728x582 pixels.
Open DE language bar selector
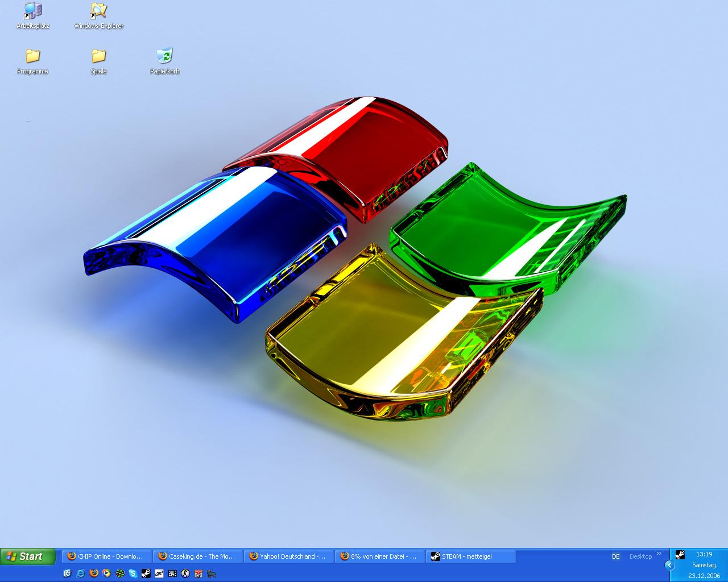tap(616, 556)
